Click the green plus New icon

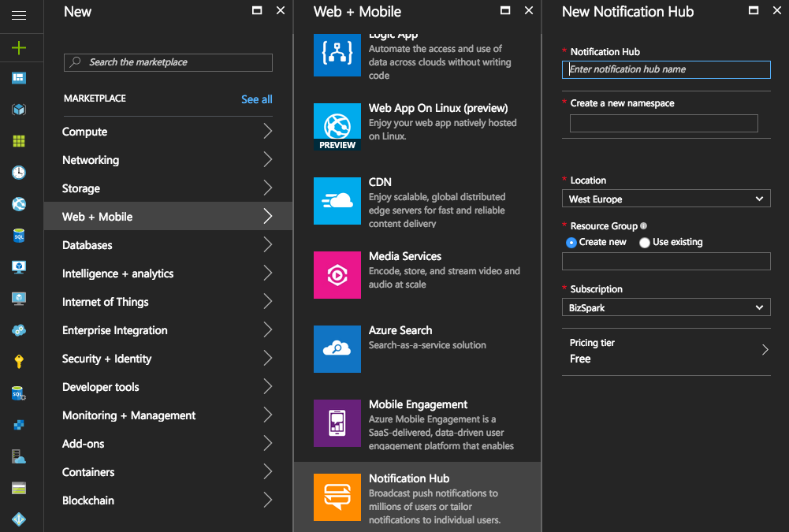[x=19, y=48]
